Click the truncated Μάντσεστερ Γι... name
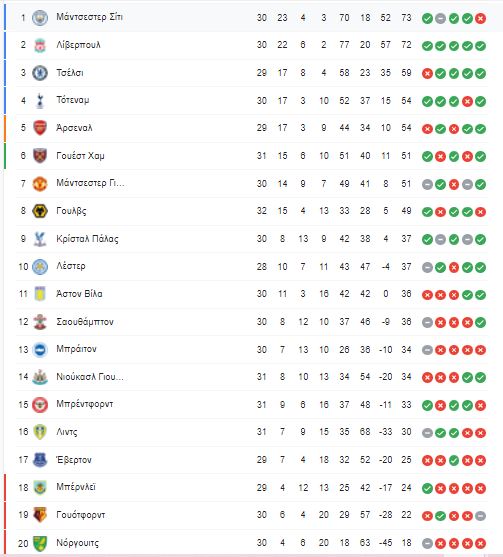 click(91, 183)
